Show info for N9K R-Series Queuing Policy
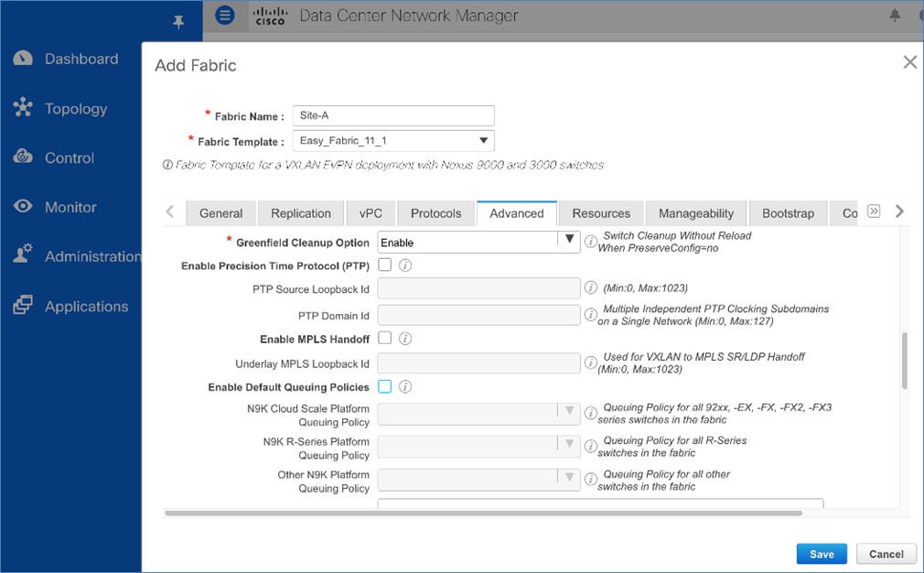 [590, 447]
